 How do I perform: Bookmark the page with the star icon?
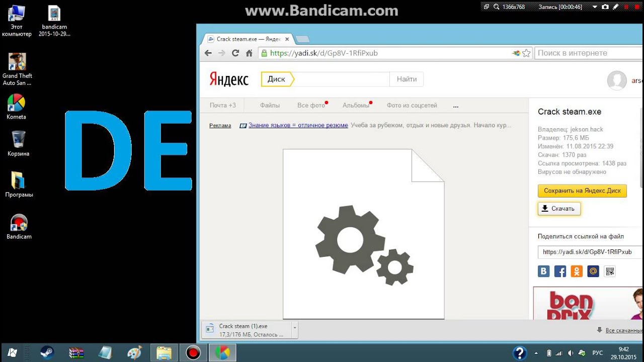[x=526, y=53]
